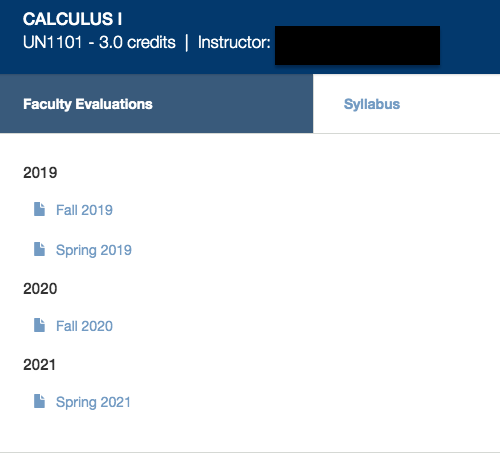View the Spring 2021 evaluation link
500x460 pixels.
(93, 402)
